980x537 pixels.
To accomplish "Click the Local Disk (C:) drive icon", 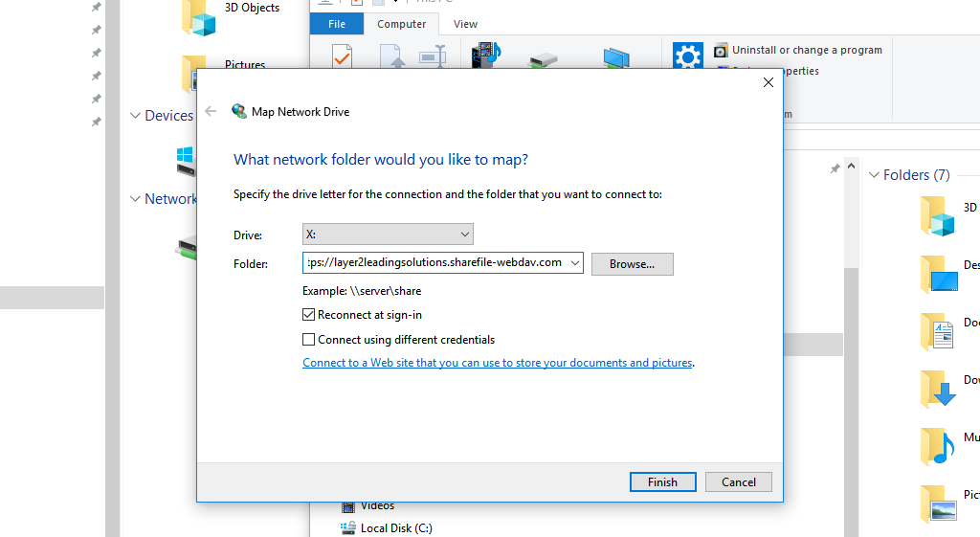I will click(348, 527).
